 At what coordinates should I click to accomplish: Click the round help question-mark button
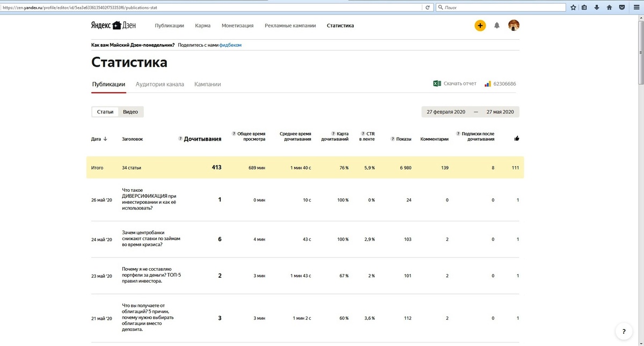[624, 331]
